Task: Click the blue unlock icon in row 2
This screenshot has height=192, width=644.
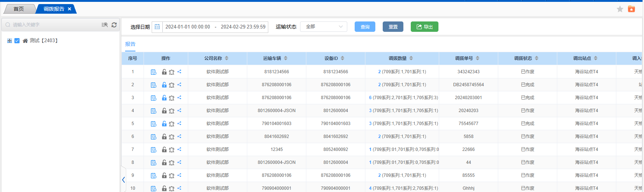Action: (164, 85)
